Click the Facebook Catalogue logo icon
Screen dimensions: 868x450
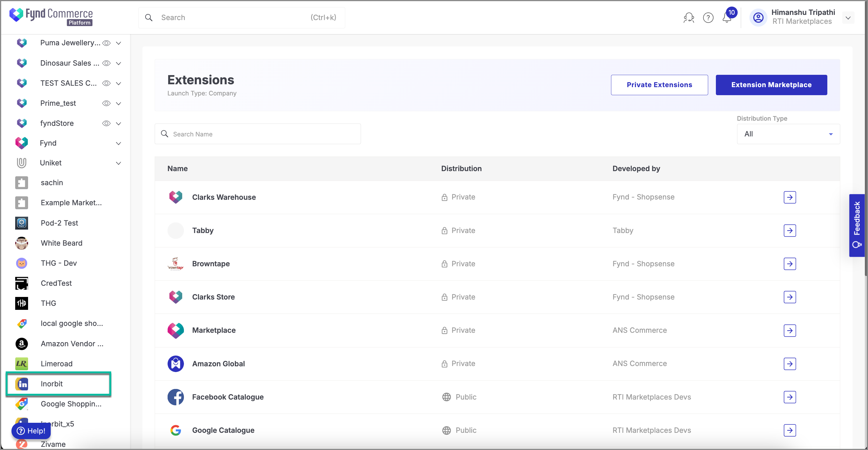(x=176, y=397)
